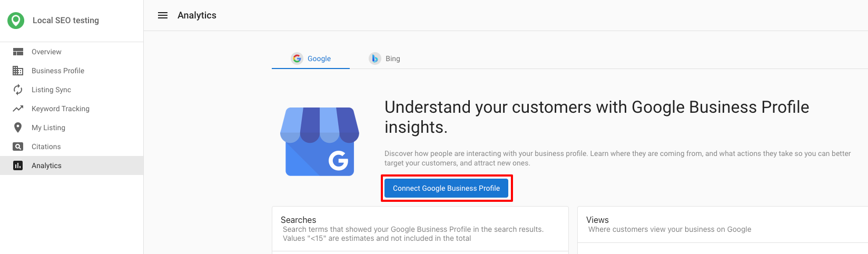This screenshot has height=254, width=868.
Task: Click the Keyword Tracking trend icon
Action: coord(18,109)
